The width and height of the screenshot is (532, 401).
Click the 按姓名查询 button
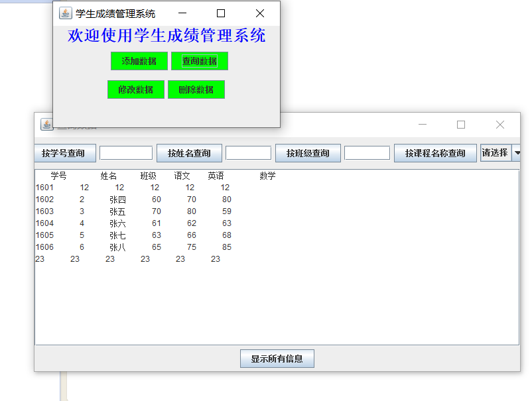coord(189,153)
